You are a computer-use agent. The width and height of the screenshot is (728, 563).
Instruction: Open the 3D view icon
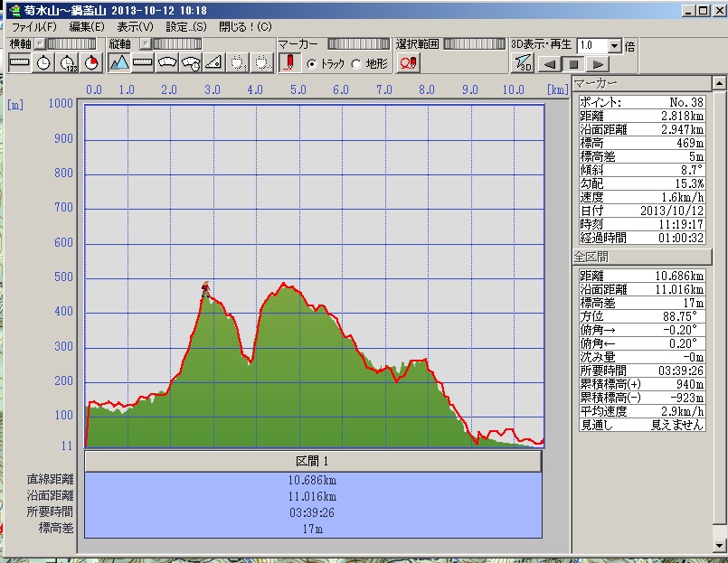click(523, 63)
